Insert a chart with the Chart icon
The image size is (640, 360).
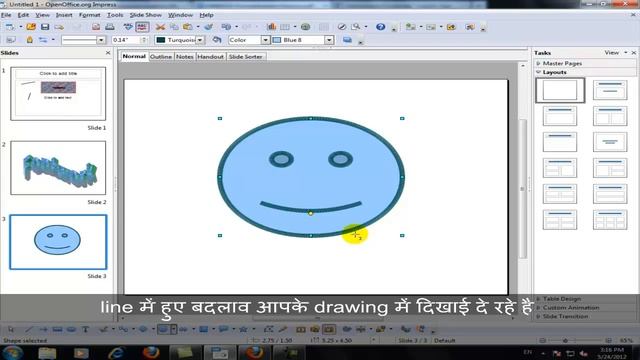[271, 27]
